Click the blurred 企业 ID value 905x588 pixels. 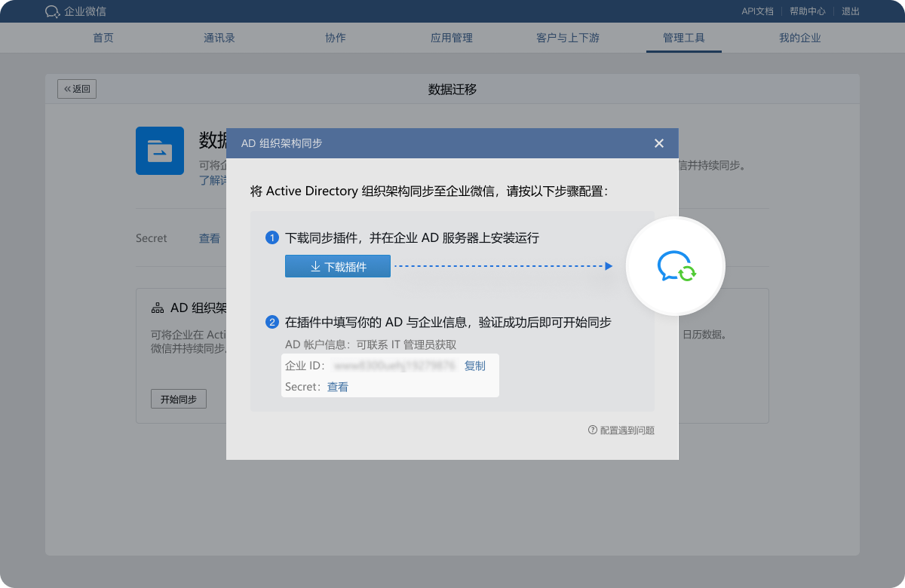point(394,366)
